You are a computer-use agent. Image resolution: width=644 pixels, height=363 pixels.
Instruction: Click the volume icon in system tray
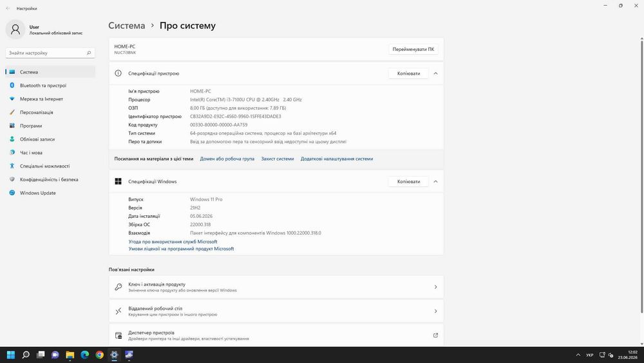[611, 355]
